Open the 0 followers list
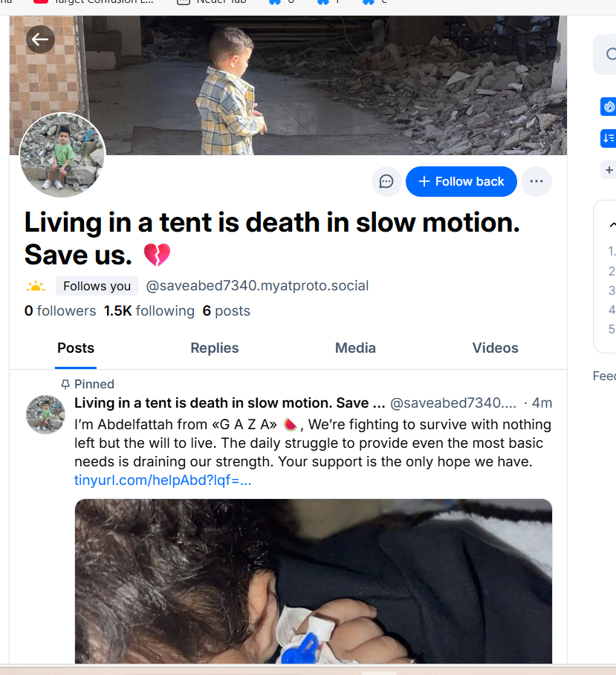This screenshot has height=675, width=616. click(x=60, y=311)
